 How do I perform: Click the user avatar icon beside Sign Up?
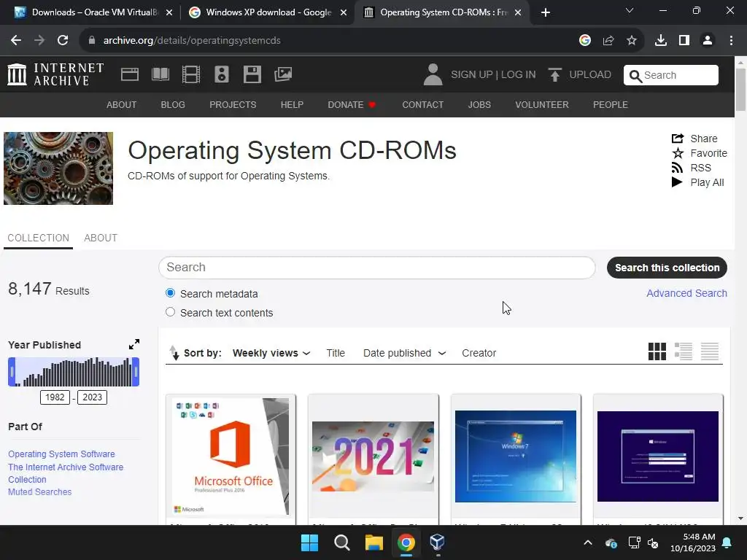coord(433,75)
